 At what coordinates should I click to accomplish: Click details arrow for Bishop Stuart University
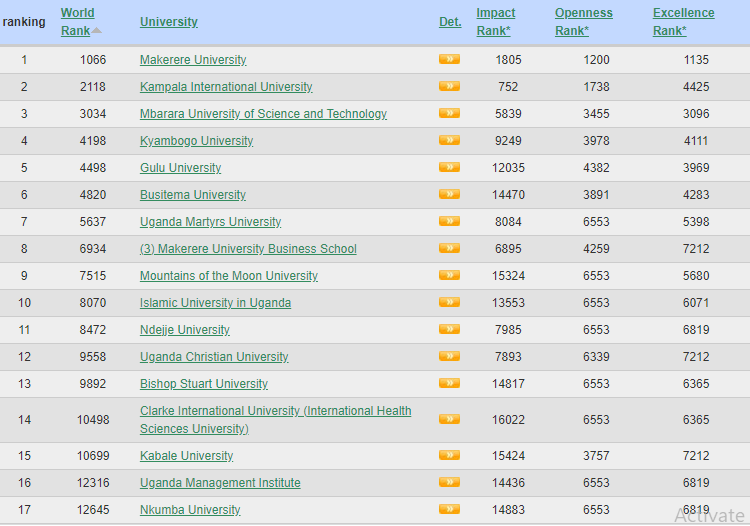pyautogui.click(x=449, y=384)
